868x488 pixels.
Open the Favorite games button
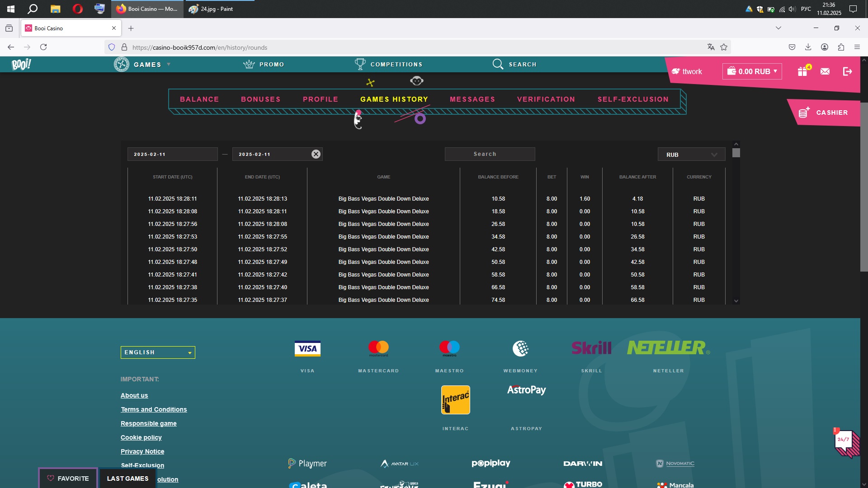click(x=68, y=478)
